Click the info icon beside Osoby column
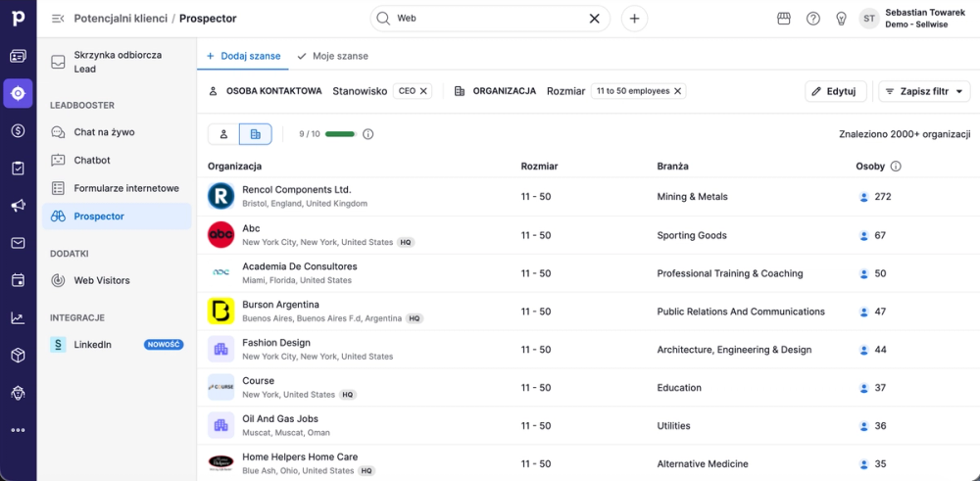980x481 pixels. [x=896, y=167]
